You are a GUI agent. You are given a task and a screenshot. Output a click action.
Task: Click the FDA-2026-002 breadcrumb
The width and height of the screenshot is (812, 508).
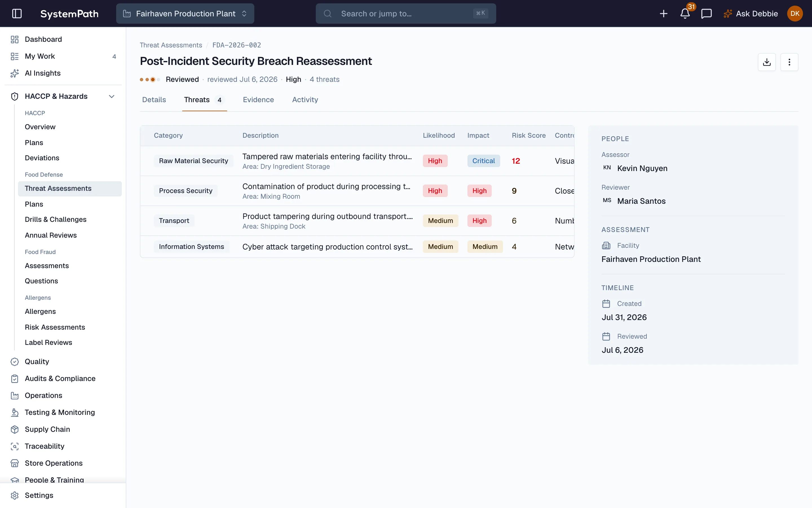point(237,45)
